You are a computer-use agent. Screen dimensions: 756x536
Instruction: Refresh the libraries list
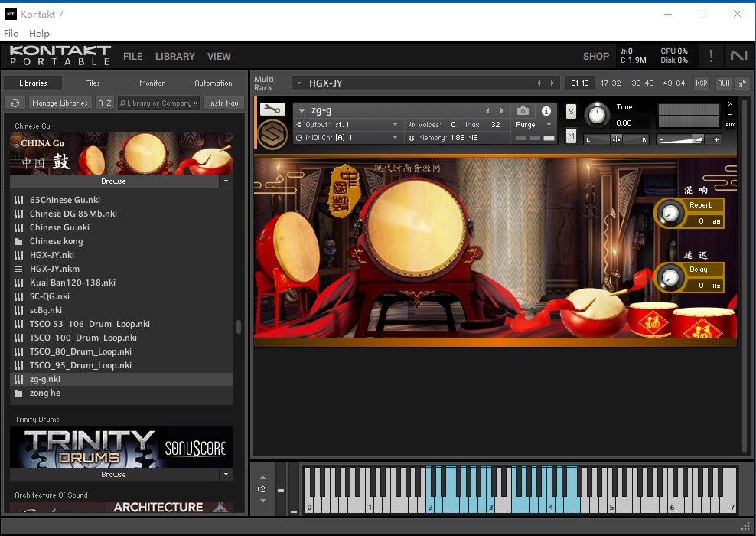coord(15,103)
